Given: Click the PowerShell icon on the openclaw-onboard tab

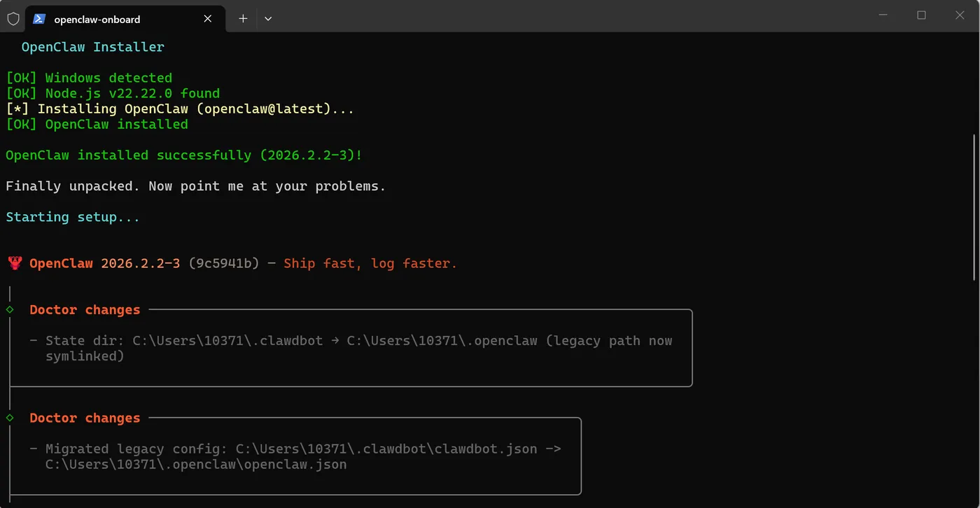Looking at the screenshot, I should 39,19.
